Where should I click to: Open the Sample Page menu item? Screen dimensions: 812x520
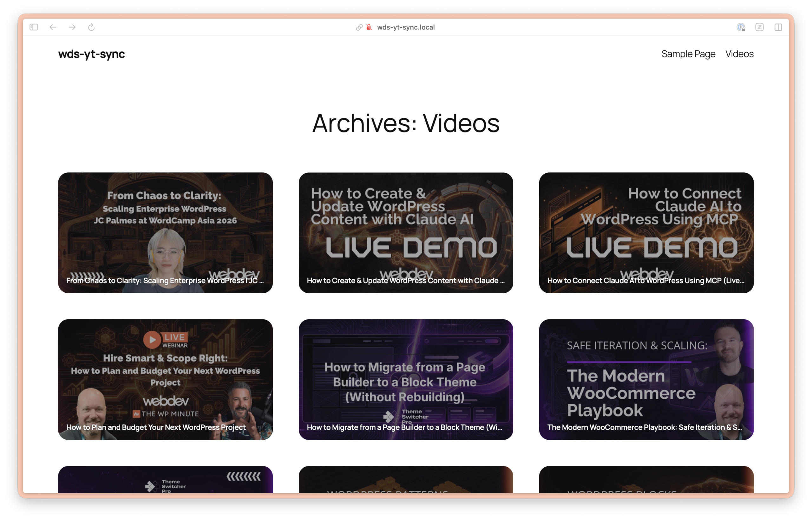coord(688,54)
